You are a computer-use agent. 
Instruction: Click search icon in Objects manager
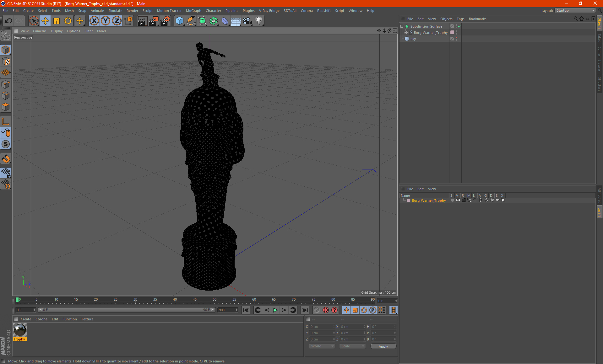(576, 19)
